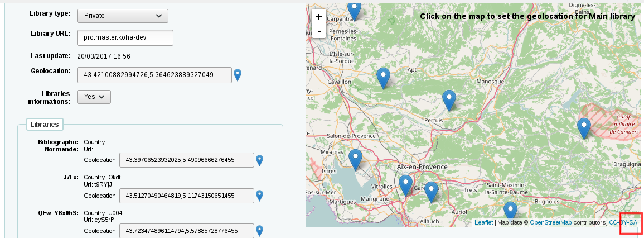This screenshot has width=644, height=238.
Task: Click the marker near Camp militaire de Canjuers
Action: (x=584, y=128)
